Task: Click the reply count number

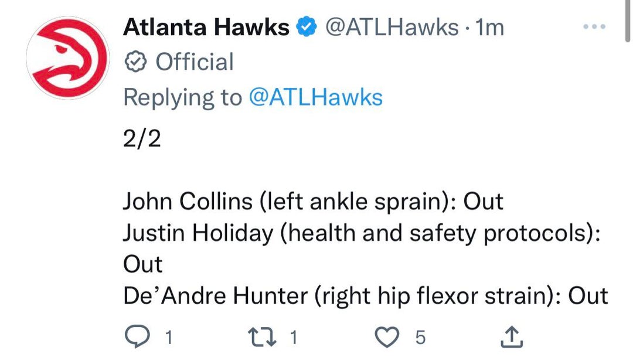Action: click(x=168, y=337)
